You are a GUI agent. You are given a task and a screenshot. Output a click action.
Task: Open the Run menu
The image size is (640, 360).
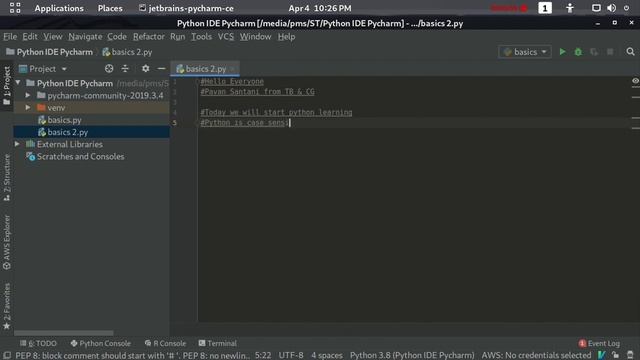pos(178,36)
